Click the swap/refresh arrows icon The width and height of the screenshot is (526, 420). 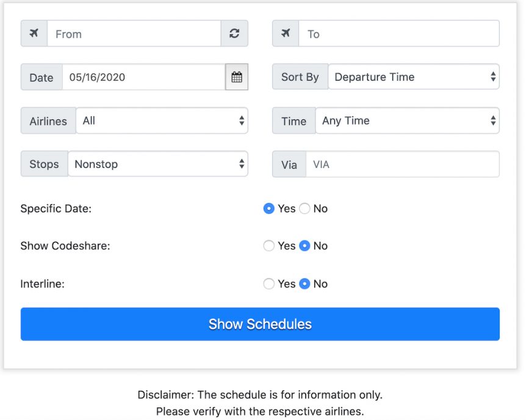[234, 33]
